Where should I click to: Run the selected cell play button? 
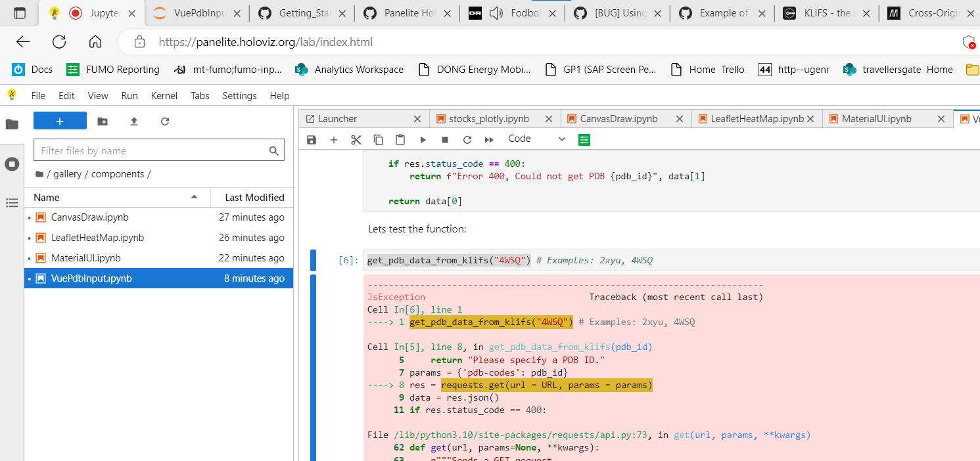(423, 140)
